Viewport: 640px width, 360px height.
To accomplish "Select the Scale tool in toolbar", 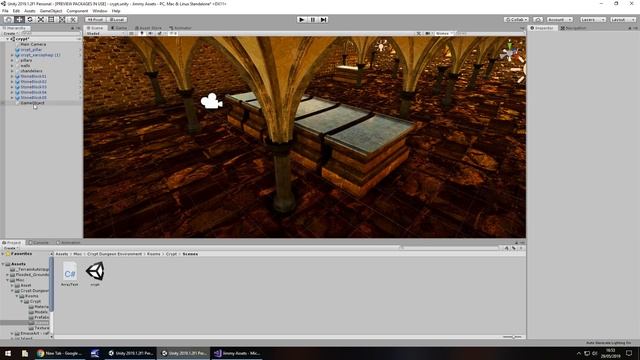I will coord(40,20).
